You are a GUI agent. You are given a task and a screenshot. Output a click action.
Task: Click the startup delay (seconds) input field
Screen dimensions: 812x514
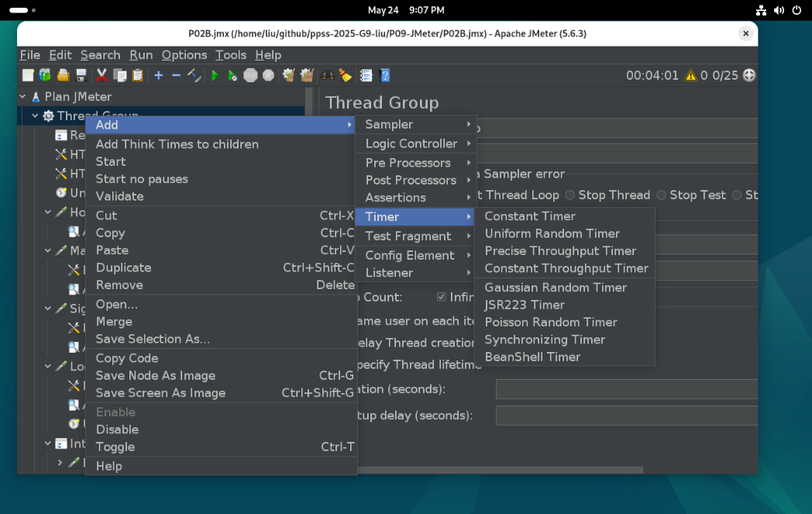(627, 416)
